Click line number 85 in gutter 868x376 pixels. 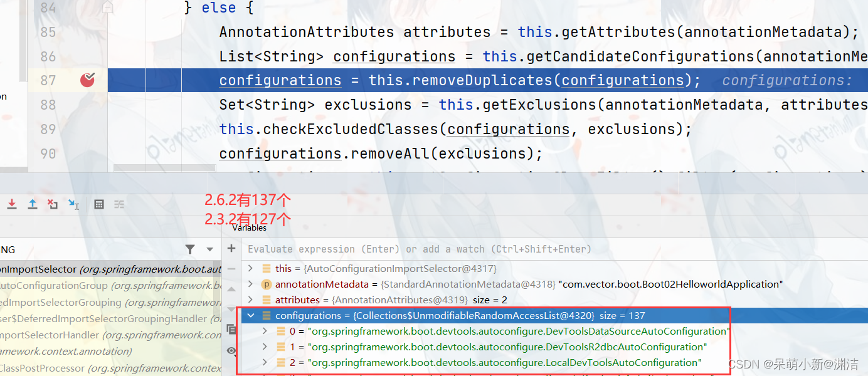click(x=48, y=32)
